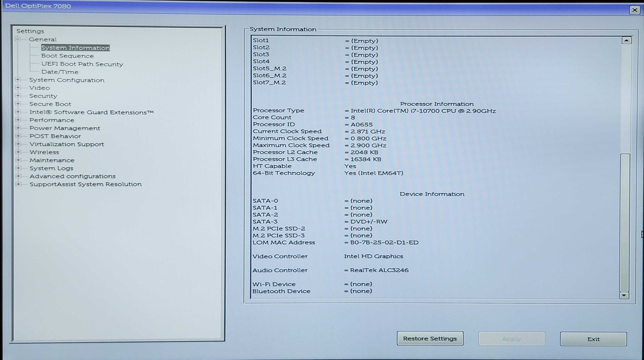Expand the System Configuration node

(18, 80)
